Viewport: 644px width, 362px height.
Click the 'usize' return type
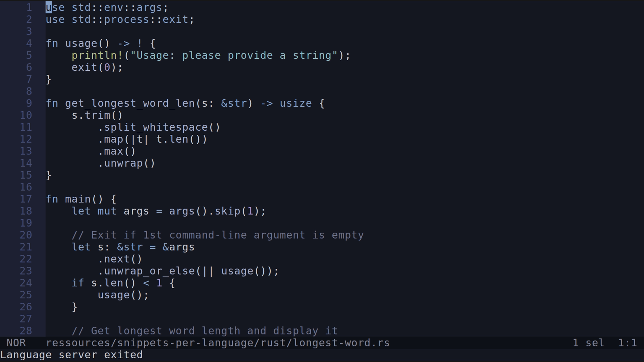coord(296,104)
